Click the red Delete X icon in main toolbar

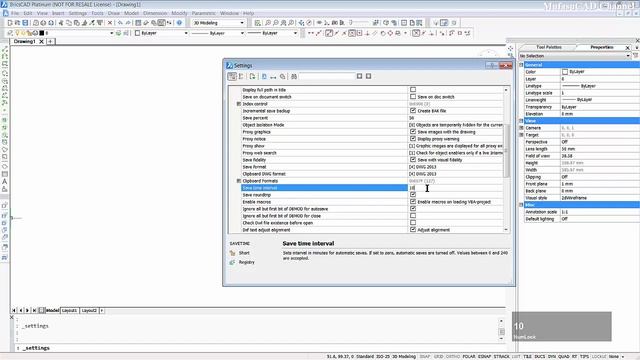pos(110,23)
